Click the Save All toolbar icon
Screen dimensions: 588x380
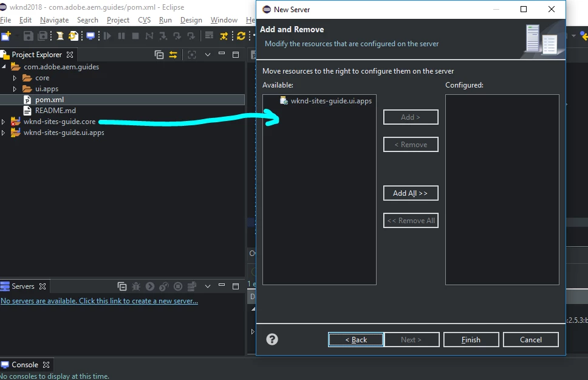(43, 36)
